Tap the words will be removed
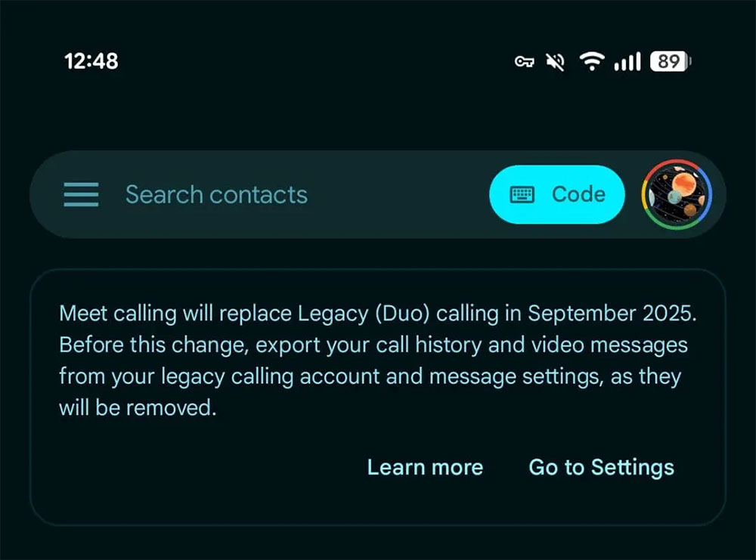Image resolution: width=756 pixels, height=560 pixels. coord(138,407)
